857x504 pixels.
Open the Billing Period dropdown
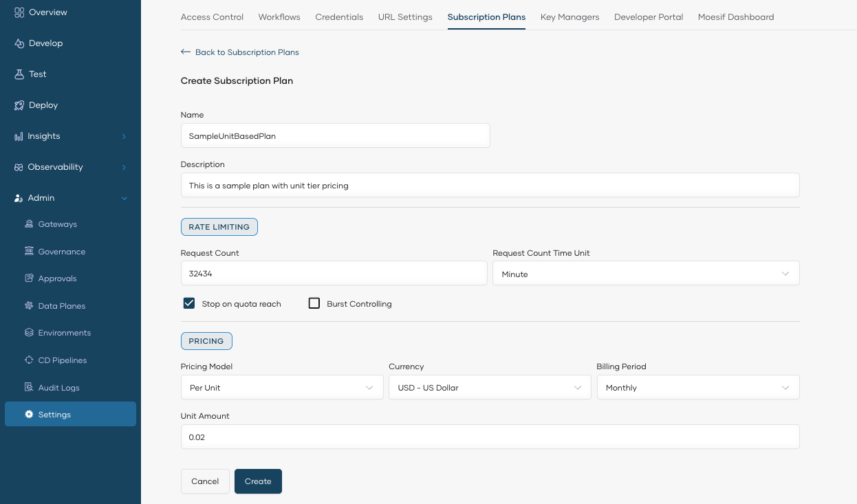(x=697, y=387)
